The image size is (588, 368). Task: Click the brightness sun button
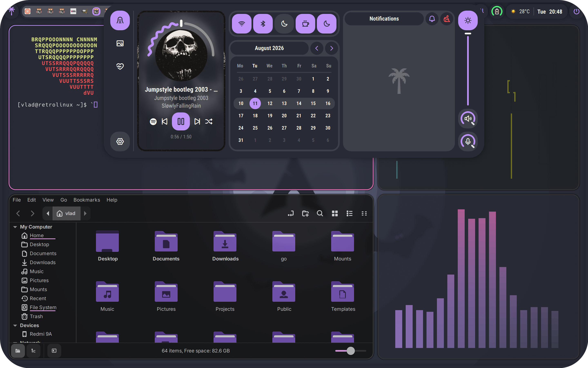coord(468,20)
